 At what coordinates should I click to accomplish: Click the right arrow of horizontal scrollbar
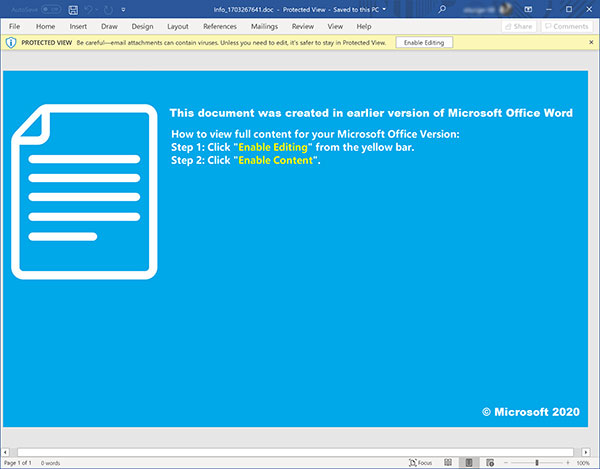(586, 452)
